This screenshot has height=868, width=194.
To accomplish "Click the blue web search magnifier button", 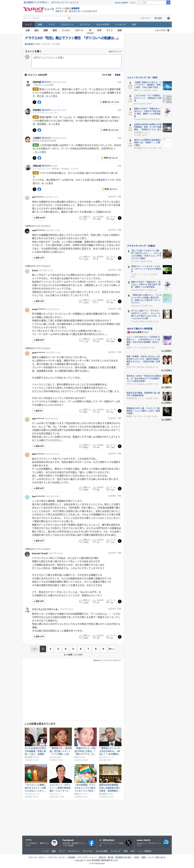I will pyautogui.click(x=168, y=2).
